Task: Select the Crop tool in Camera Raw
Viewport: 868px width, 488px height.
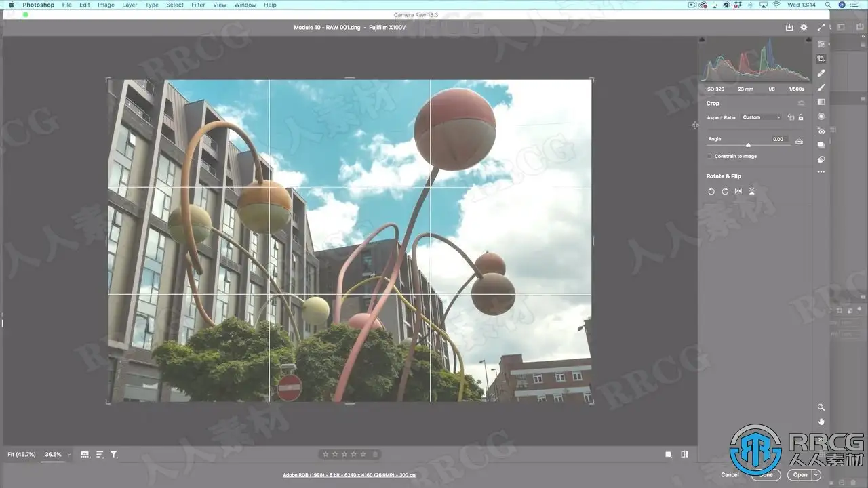Action: (x=821, y=59)
